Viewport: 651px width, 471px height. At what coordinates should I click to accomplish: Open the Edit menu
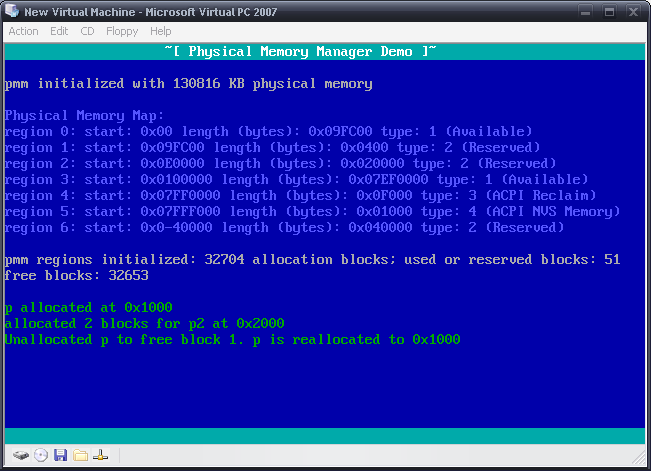pyautogui.click(x=59, y=32)
